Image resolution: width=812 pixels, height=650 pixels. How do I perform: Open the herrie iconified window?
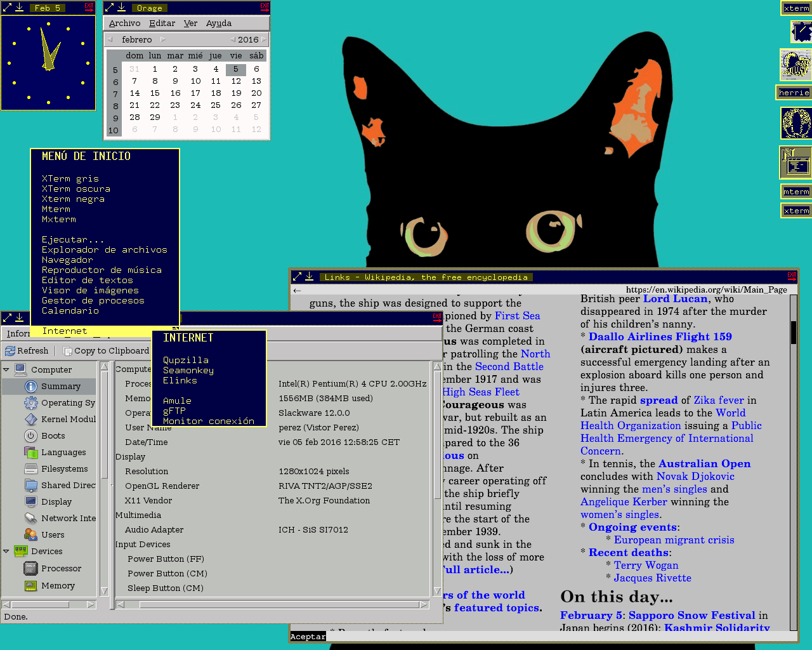click(x=794, y=93)
